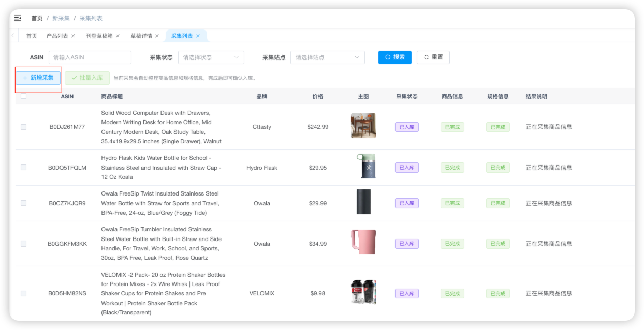Click ASIN cell B0GGKFM3KK
The width and height of the screenshot is (644, 330).
[67, 244]
